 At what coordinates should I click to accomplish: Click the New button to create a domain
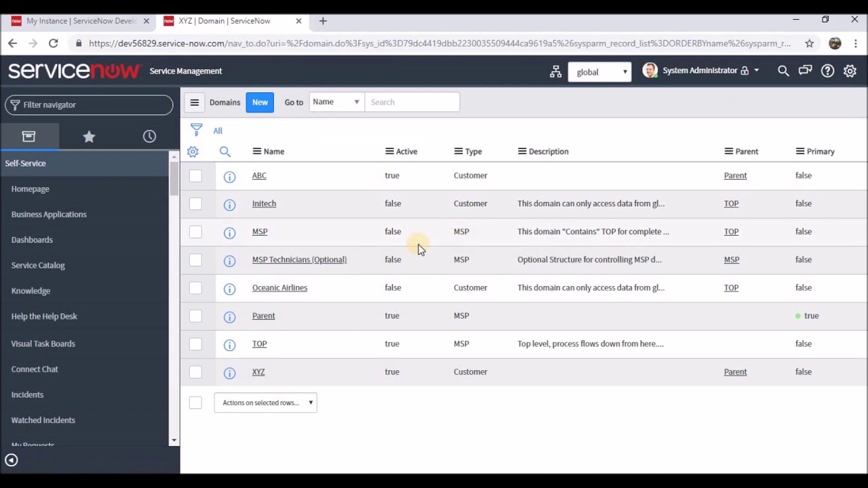click(x=260, y=102)
